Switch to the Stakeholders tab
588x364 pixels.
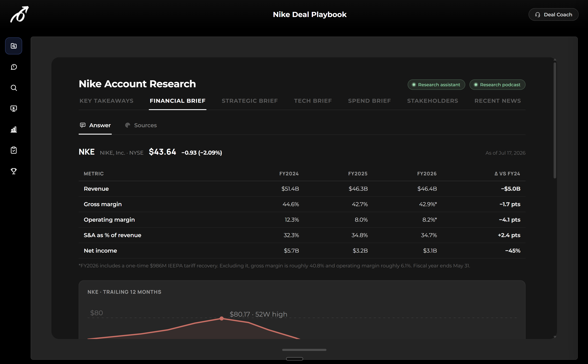tap(433, 101)
